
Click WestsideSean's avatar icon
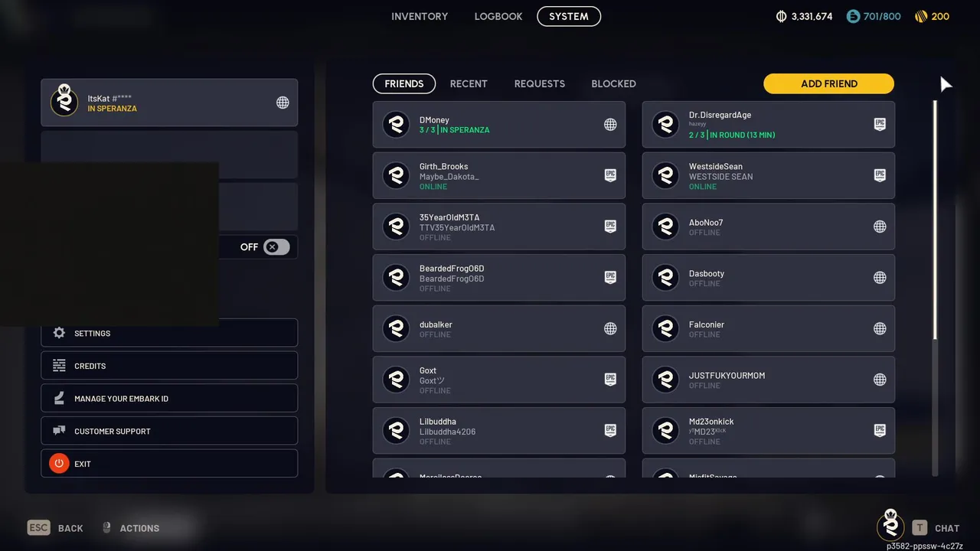point(665,175)
